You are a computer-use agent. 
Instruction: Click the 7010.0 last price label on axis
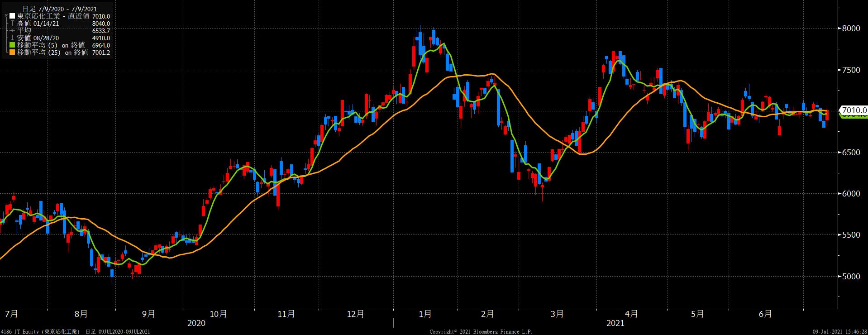click(853, 110)
